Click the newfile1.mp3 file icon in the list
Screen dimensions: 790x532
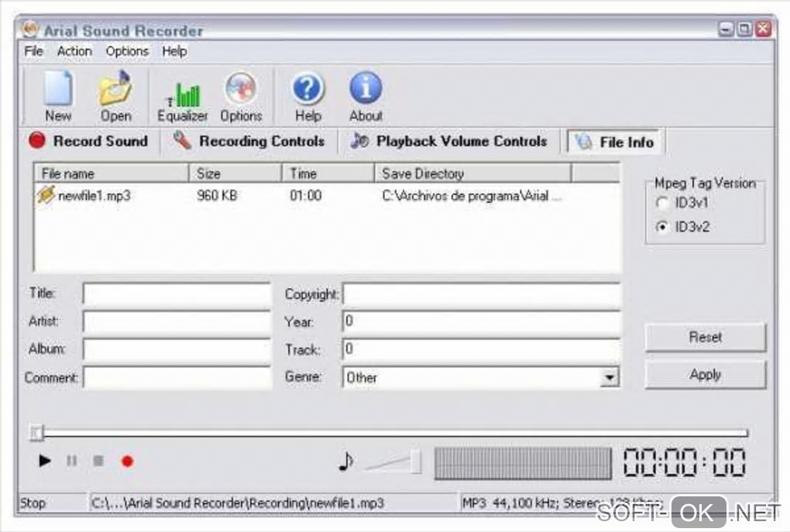click(46, 195)
